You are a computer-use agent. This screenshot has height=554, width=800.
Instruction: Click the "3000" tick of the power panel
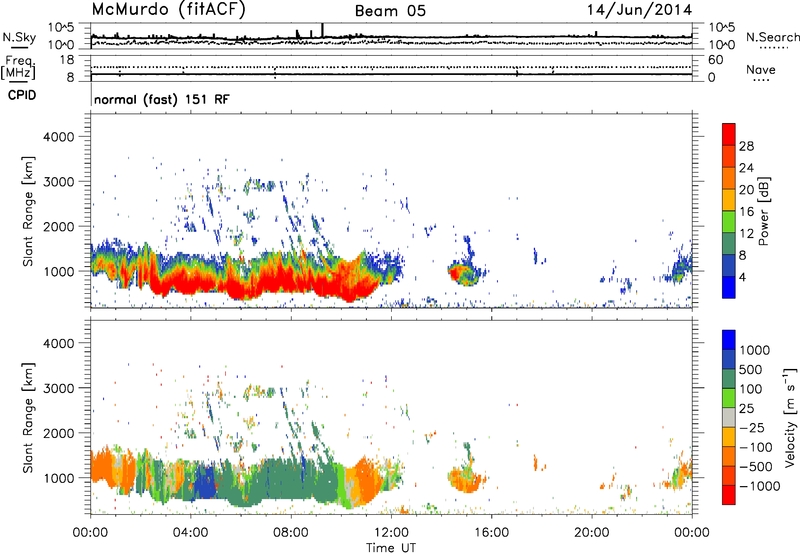[59, 182]
